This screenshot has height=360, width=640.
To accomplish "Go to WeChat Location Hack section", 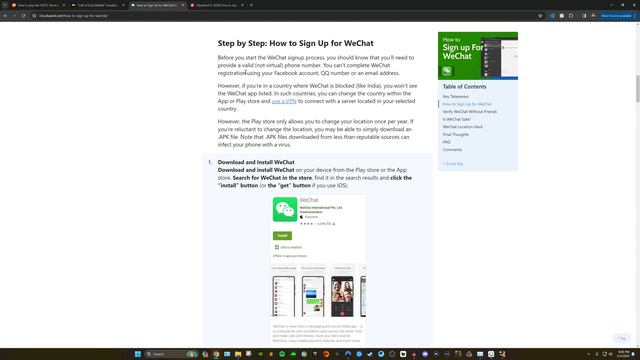I will (462, 127).
